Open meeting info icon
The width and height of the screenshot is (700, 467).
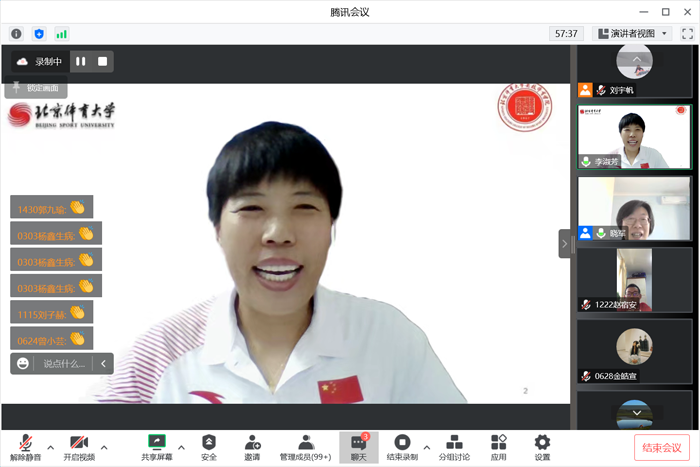coord(17,34)
